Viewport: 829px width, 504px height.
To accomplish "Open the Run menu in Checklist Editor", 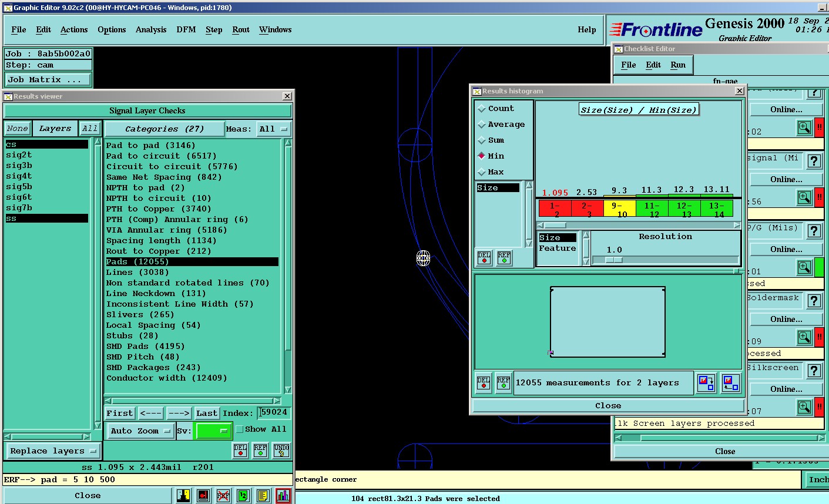I will pos(677,65).
